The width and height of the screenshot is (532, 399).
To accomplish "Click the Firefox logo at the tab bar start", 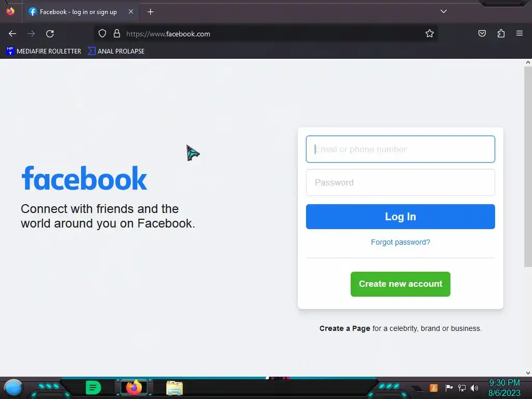I will (10, 11).
